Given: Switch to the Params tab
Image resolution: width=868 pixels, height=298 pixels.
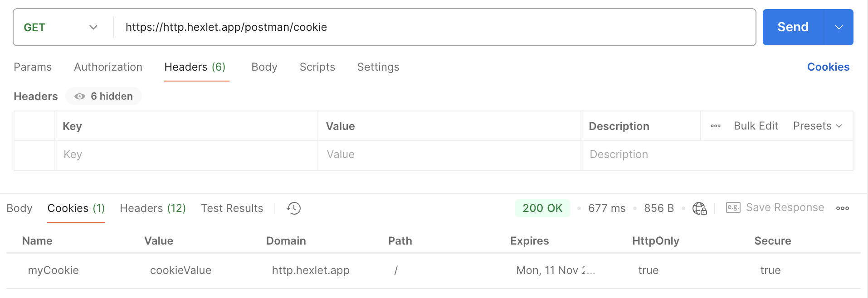Looking at the screenshot, I should (33, 67).
